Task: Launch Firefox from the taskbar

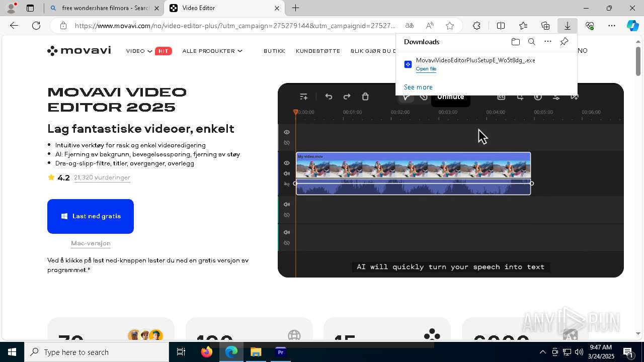Action: click(x=207, y=352)
